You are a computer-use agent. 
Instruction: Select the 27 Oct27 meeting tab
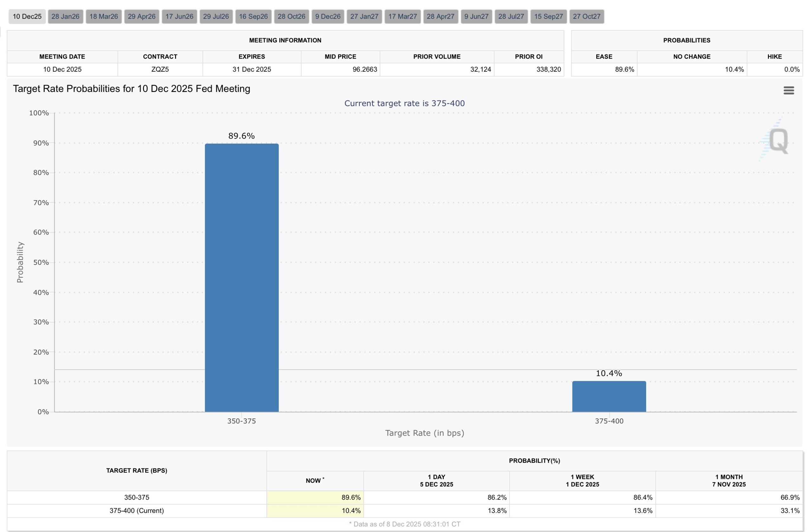587,16
